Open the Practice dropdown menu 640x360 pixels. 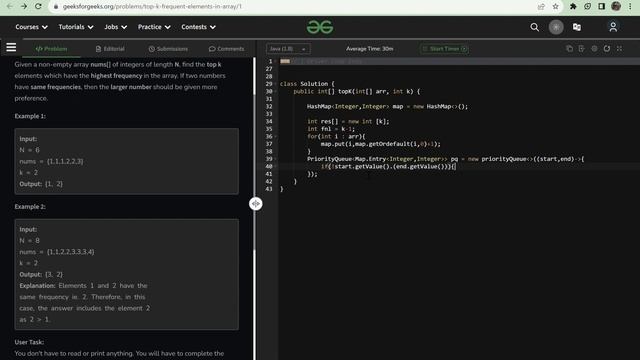pos(154,27)
